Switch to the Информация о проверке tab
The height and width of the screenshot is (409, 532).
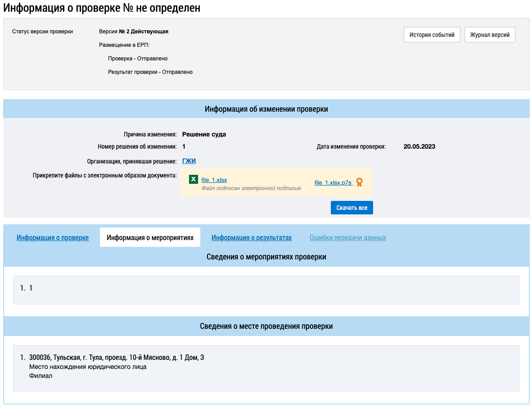pyautogui.click(x=53, y=238)
